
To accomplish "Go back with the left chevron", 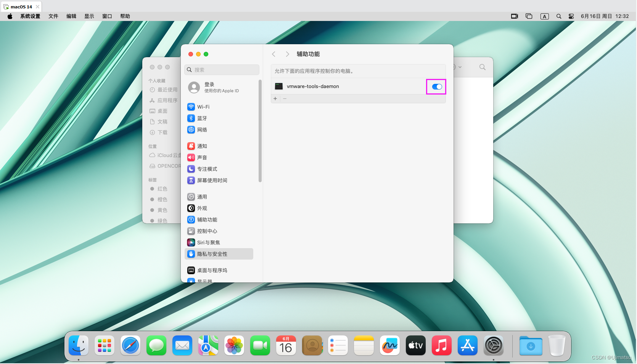I will click(273, 54).
